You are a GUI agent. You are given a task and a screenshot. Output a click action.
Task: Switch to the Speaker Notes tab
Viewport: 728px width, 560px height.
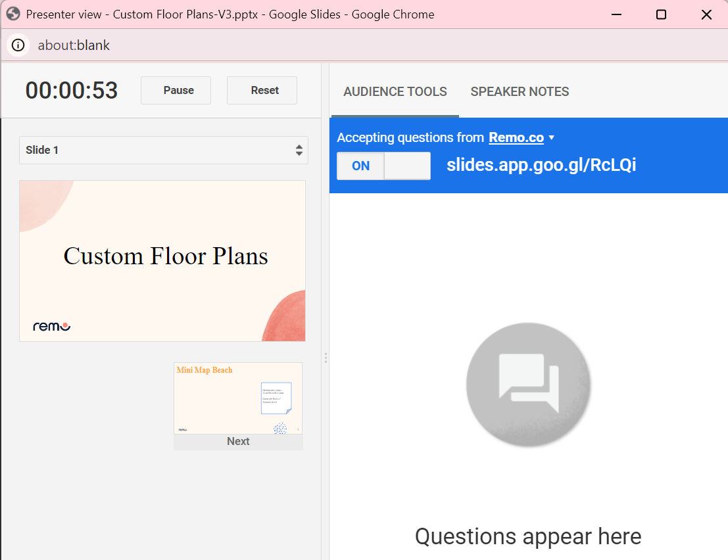click(520, 91)
